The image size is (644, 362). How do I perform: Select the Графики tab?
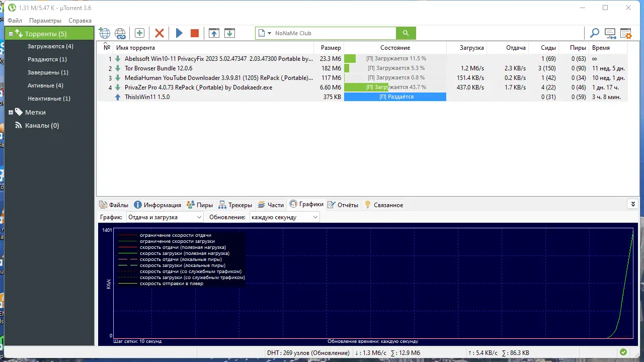click(x=306, y=205)
